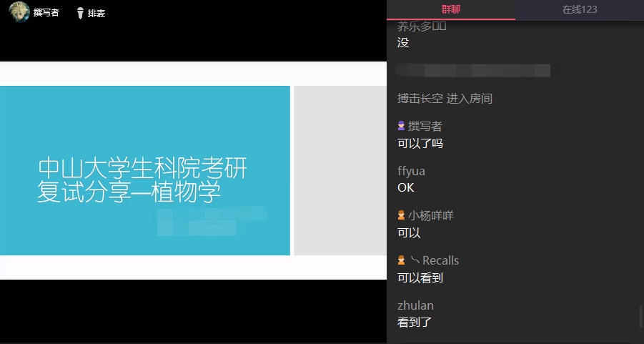
Task: Click the 撰写者 host name at top left
Action: (46, 13)
